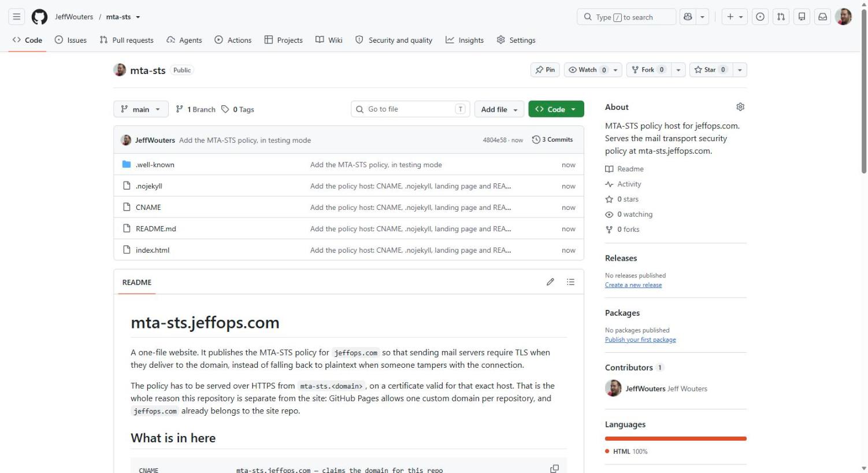Image resolution: width=868 pixels, height=473 pixels.
Task: Fork the repository
Action: 649,70
